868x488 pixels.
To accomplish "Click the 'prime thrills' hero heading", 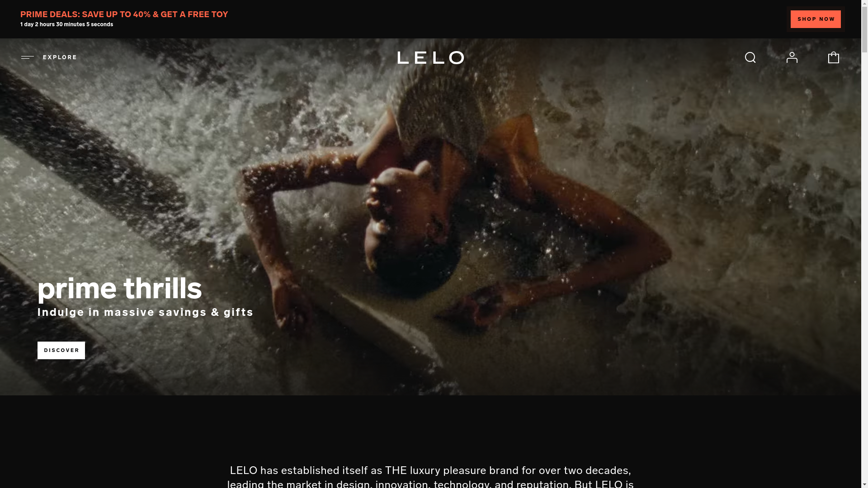I will (x=119, y=288).
